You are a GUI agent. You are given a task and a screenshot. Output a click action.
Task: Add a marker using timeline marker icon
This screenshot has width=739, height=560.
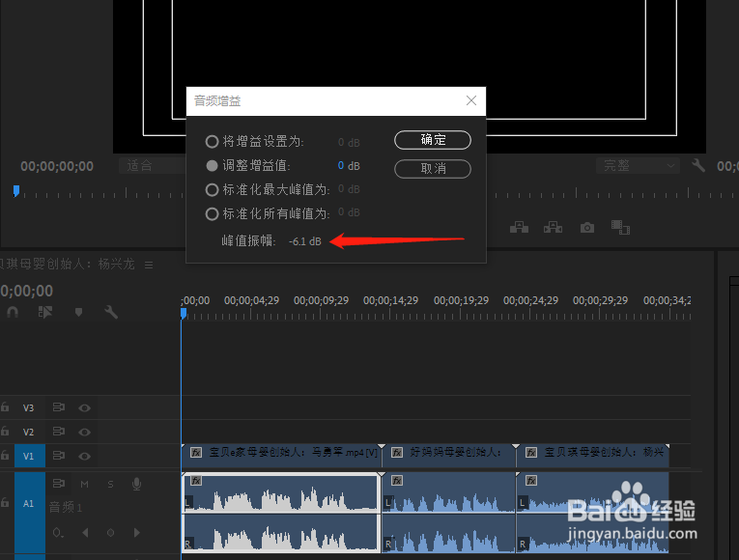(78, 312)
